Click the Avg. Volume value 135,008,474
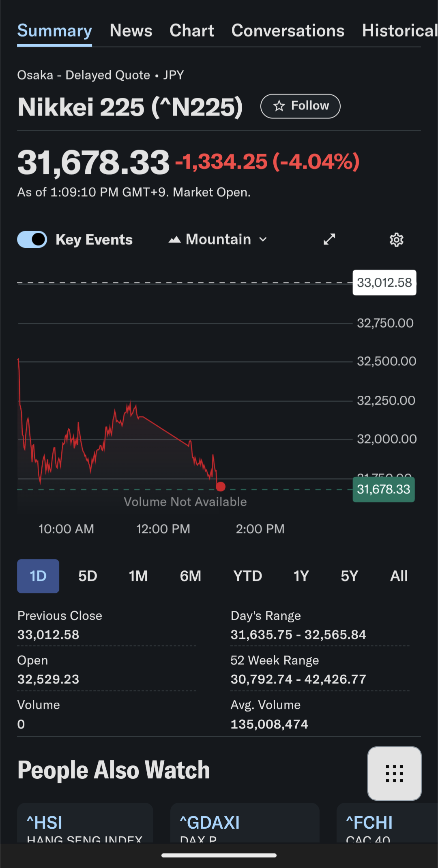 (x=270, y=724)
